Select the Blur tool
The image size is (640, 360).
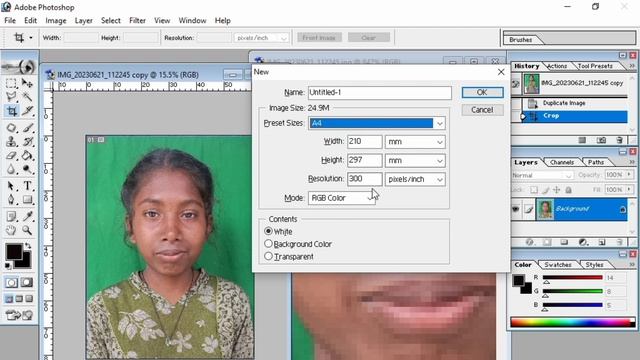[x=11, y=169]
